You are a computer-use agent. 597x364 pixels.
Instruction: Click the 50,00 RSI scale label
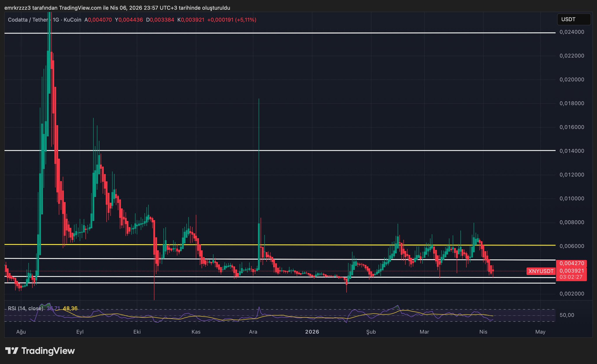(567, 315)
